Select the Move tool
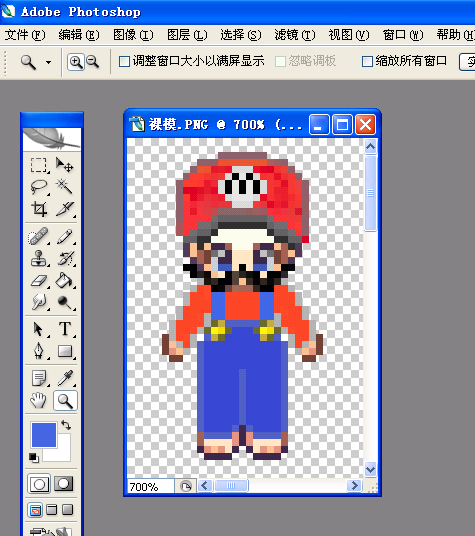Viewport: 475px width, 536px height. 64,165
